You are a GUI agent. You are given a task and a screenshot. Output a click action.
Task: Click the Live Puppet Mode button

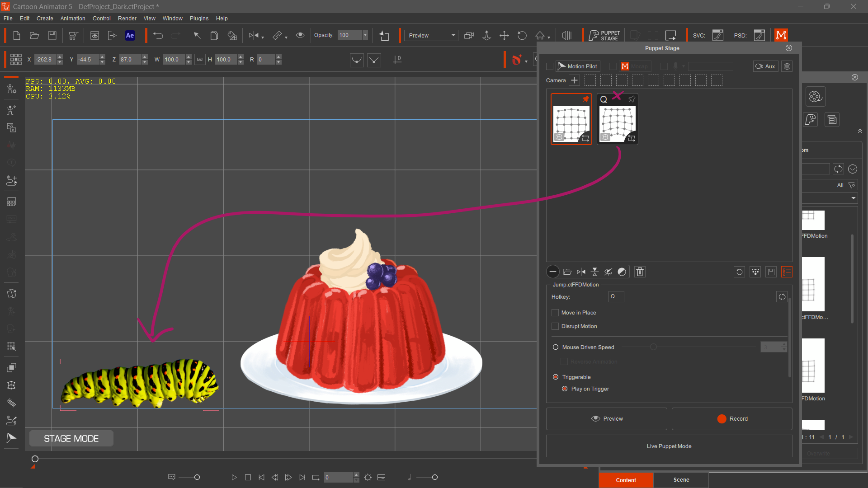pos(669,446)
